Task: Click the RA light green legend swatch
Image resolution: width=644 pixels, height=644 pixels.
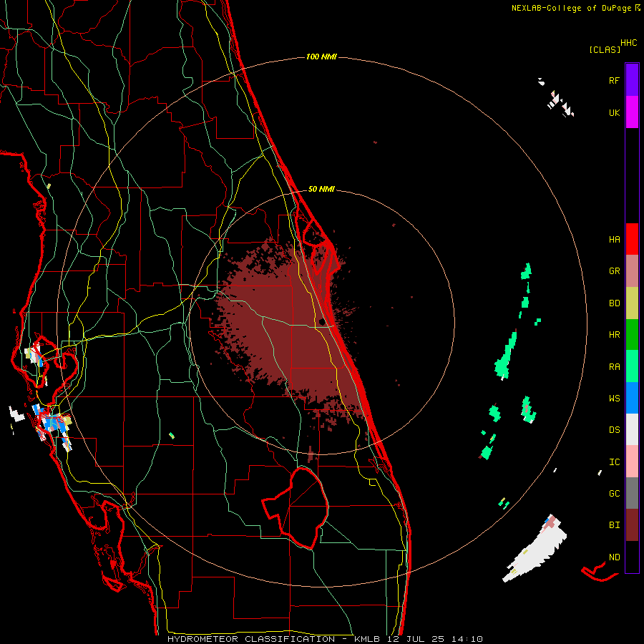Action: pos(632,366)
